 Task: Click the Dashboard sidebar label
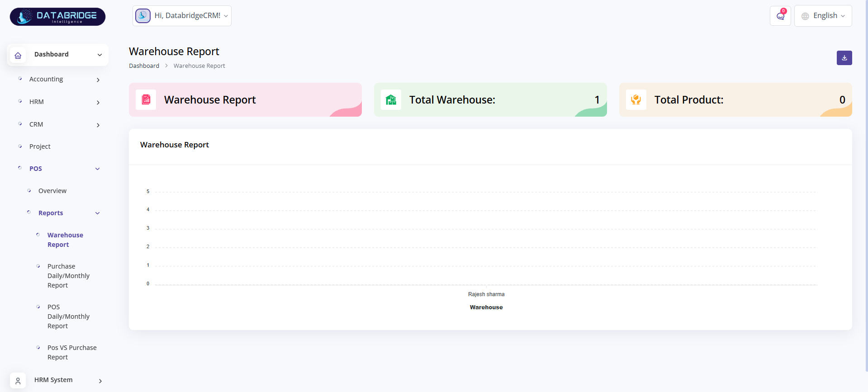pos(52,54)
